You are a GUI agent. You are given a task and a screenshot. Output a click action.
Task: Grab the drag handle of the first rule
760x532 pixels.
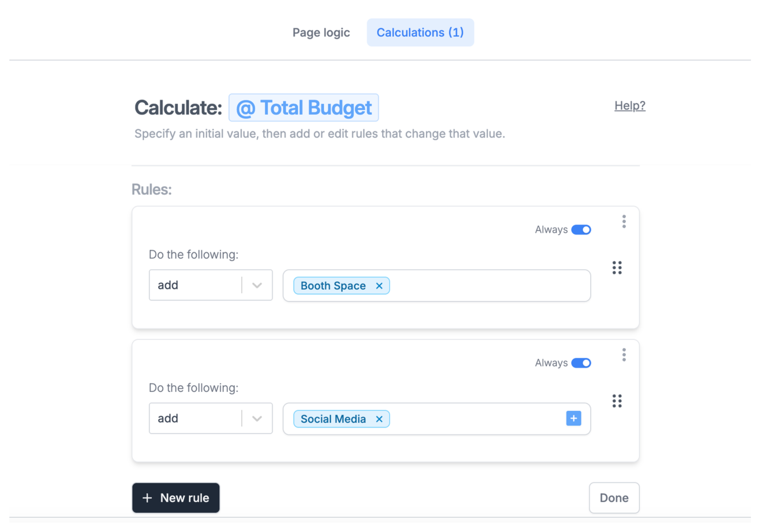tap(617, 268)
